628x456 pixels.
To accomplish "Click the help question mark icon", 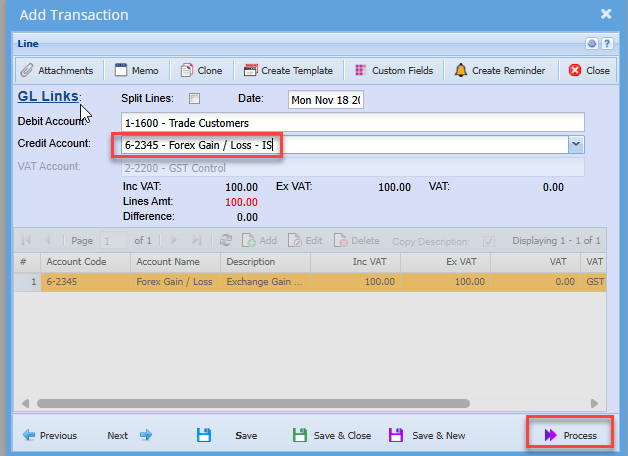I will click(606, 44).
